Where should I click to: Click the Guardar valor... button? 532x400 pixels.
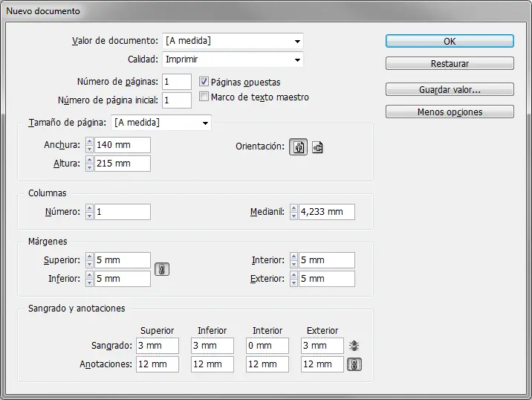click(x=450, y=90)
